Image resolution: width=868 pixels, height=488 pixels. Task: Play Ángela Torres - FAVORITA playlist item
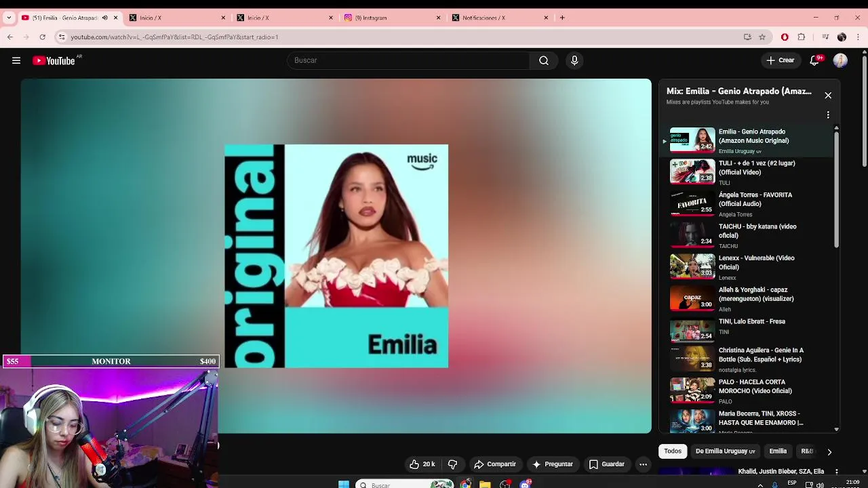(x=747, y=204)
